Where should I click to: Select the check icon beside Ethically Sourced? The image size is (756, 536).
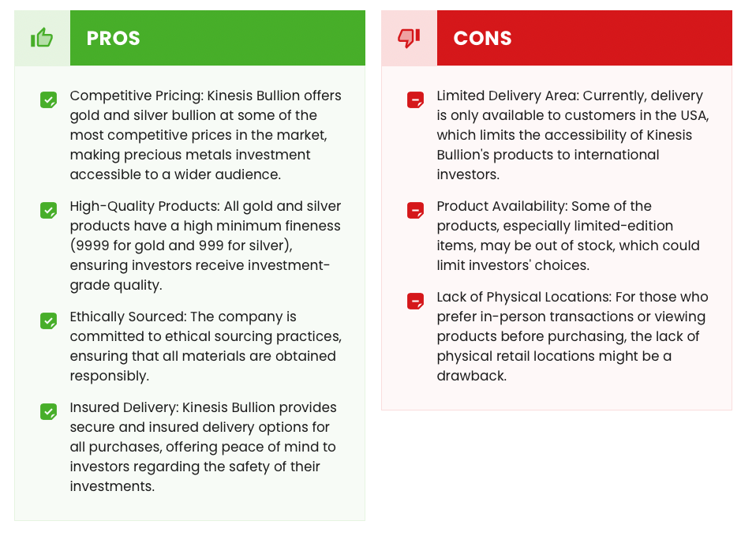point(48,320)
